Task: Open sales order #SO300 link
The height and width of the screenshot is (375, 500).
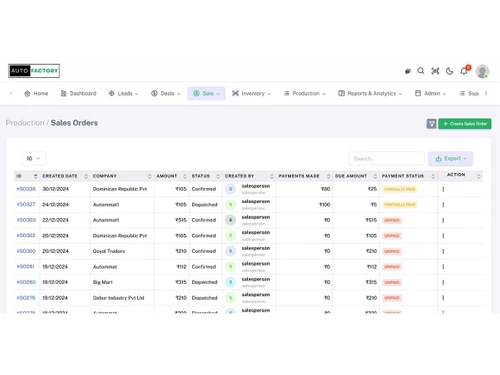Action: (26, 251)
